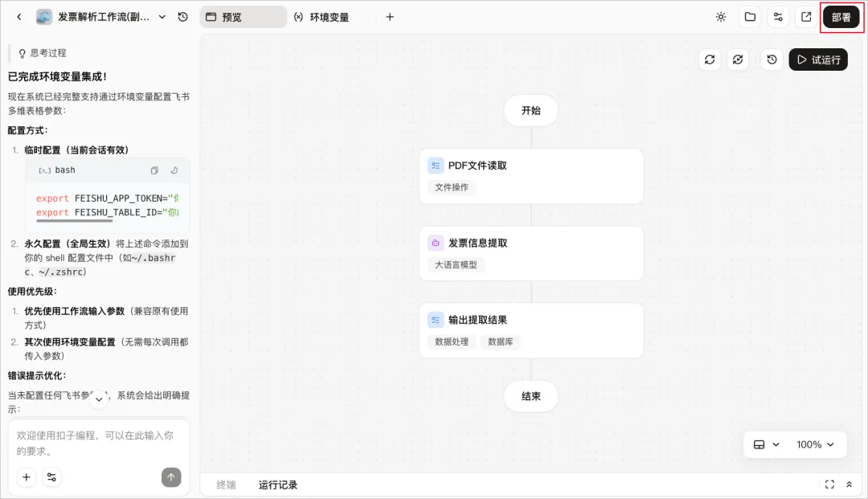
Task: Open settings sliders icon in top bar
Action: pyautogui.click(x=778, y=17)
